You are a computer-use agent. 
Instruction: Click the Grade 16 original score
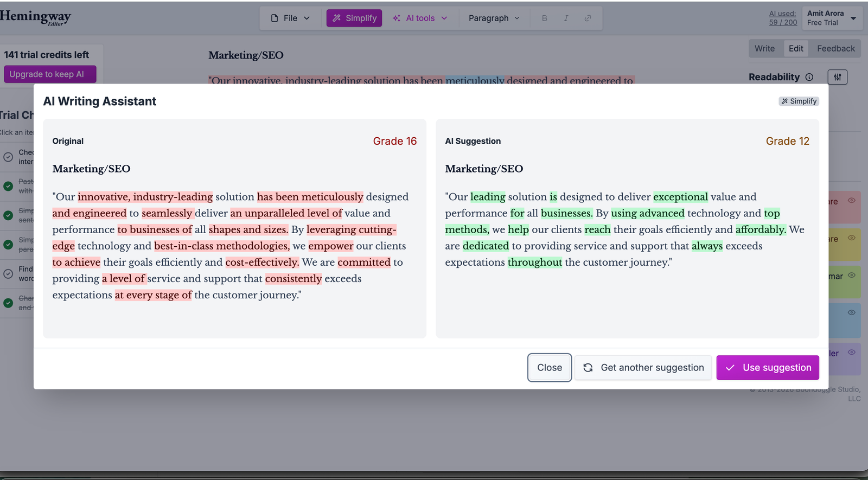[394, 141]
